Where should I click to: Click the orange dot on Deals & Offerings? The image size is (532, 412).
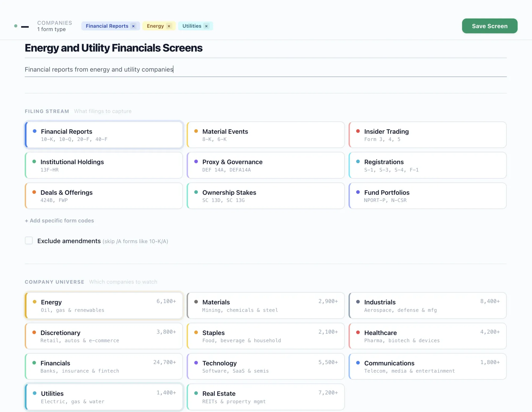click(34, 192)
